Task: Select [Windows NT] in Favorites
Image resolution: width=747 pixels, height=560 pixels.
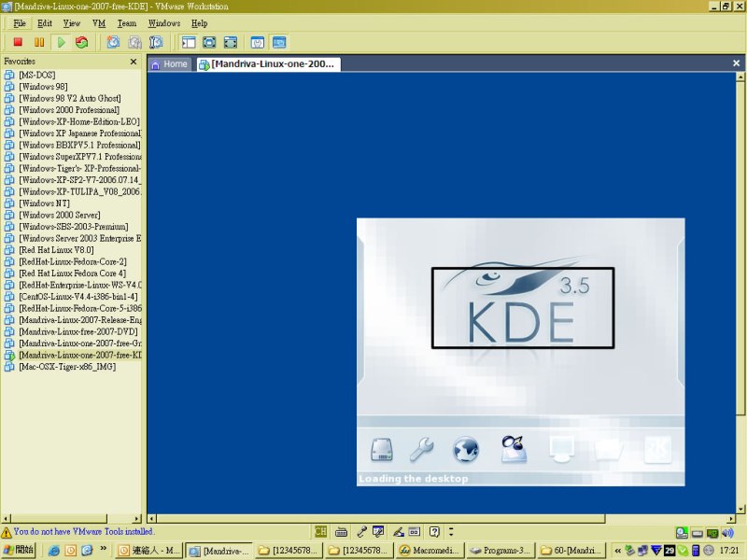Action: [x=44, y=203]
